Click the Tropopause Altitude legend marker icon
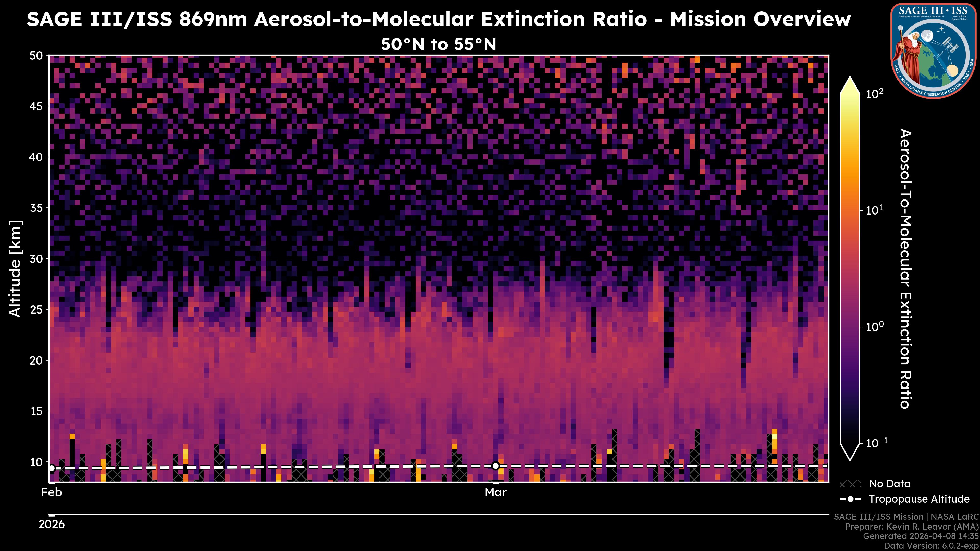Viewport: 980px width, 551px height. pos(850,499)
